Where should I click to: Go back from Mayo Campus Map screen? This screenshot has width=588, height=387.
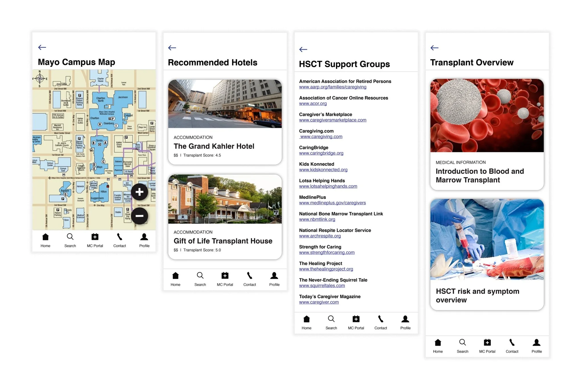pos(42,47)
